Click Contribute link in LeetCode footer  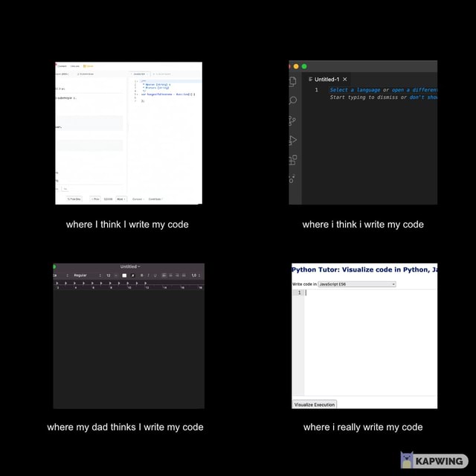tap(155, 199)
